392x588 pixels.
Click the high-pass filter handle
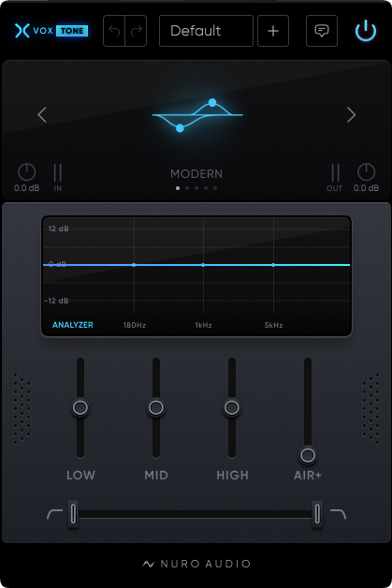click(x=74, y=514)
